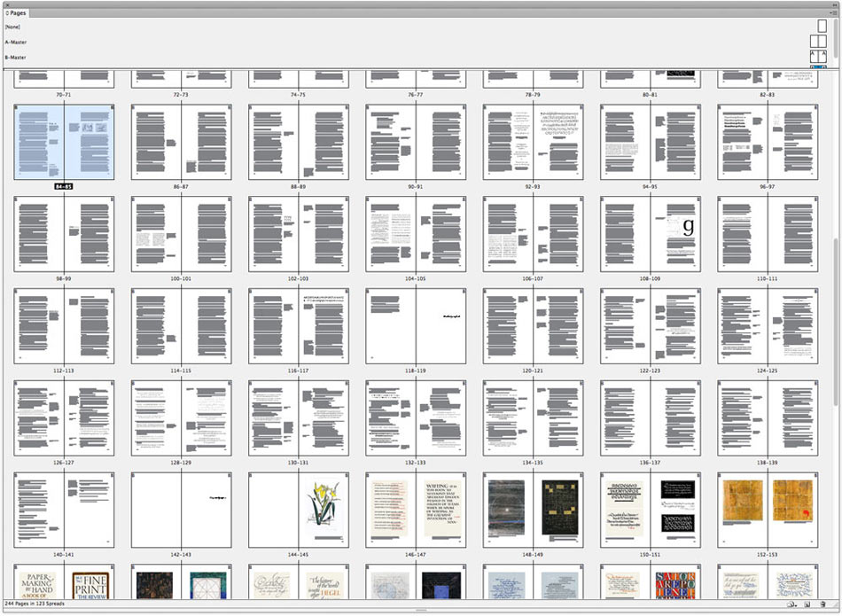The height and width of the screenshot is (616, 842).
Task: Click the Create new page icon
Action: tap(807, 604)
